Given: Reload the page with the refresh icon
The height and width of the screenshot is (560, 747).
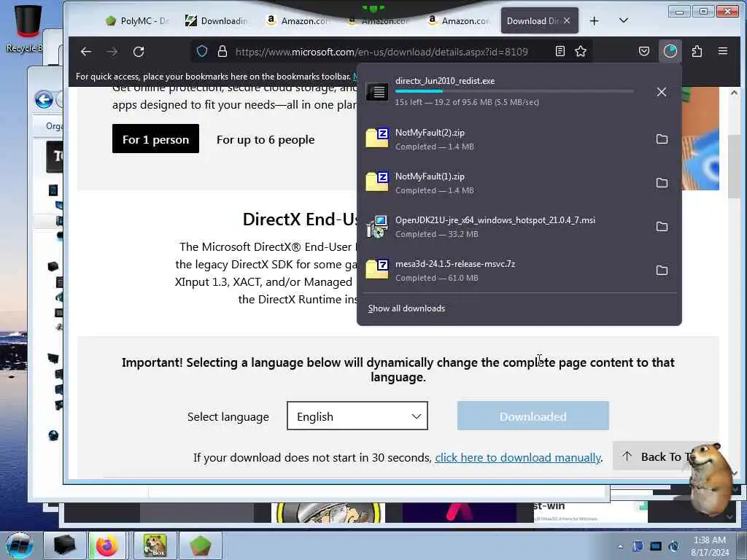Looking at the screenshot, I should click(x=139, y=52).
